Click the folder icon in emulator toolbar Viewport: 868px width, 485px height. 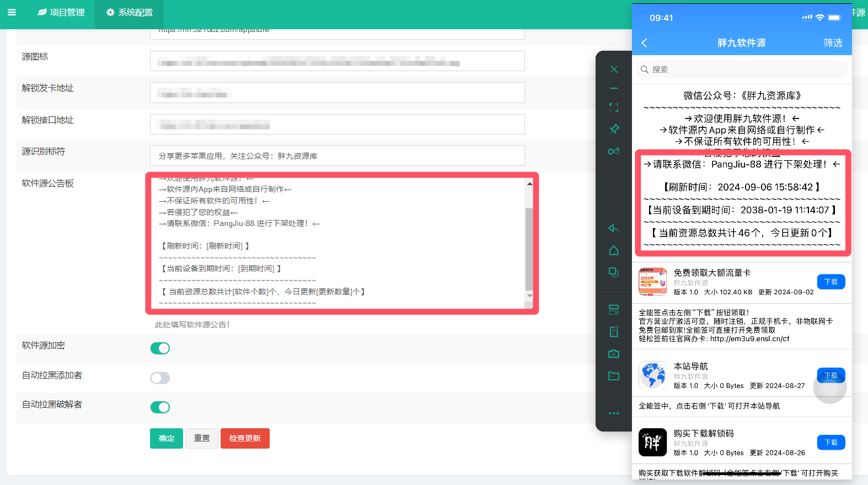[614, 376]
